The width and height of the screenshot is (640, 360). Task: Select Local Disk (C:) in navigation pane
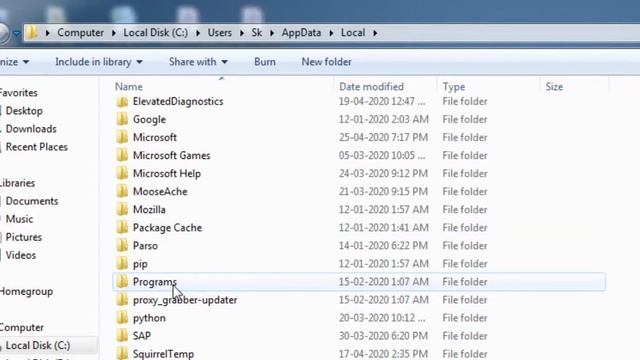38,346
